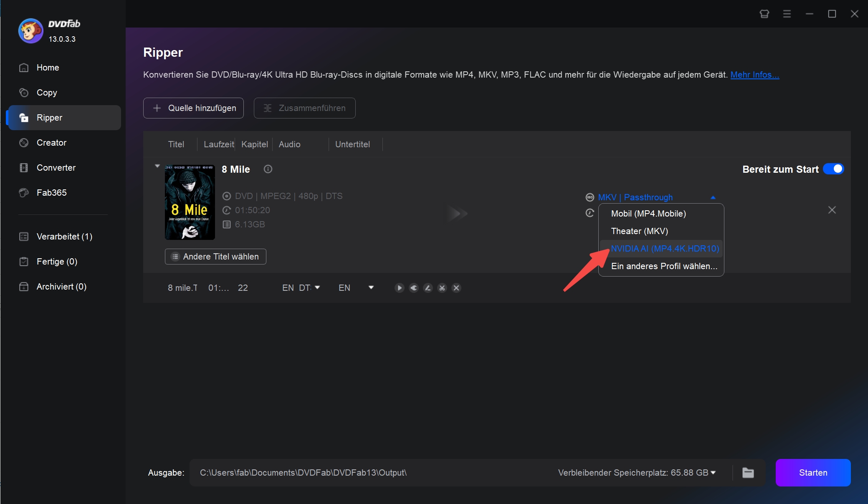Click Andere Titel wählen button

[x=215, y=257]
